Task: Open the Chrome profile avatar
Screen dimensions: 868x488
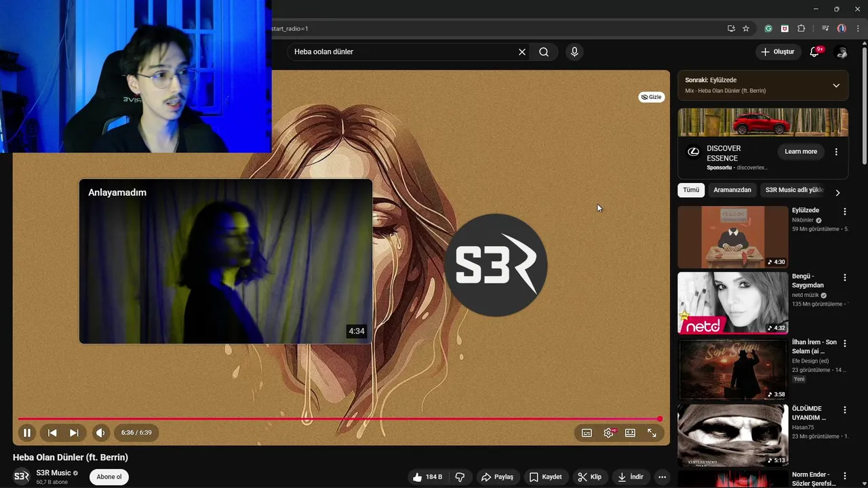Action: [842, 28]
